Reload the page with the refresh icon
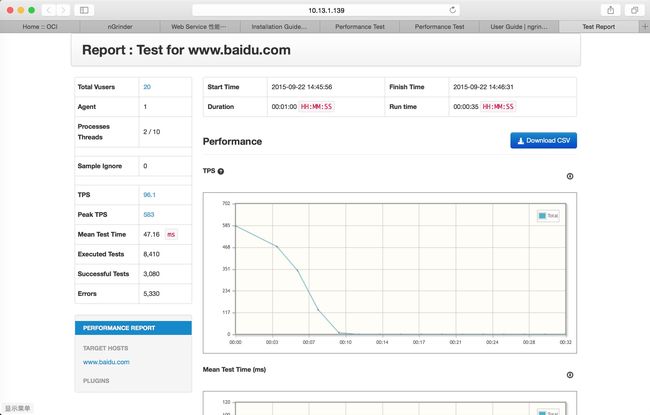 [453, 10]
